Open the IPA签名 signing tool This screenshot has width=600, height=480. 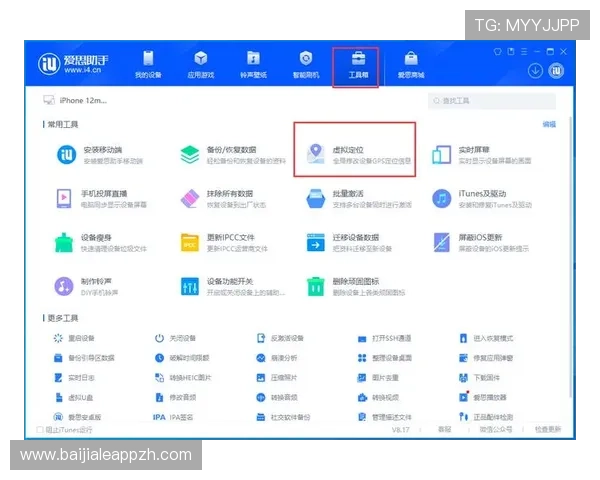click(x=173, y=417)
